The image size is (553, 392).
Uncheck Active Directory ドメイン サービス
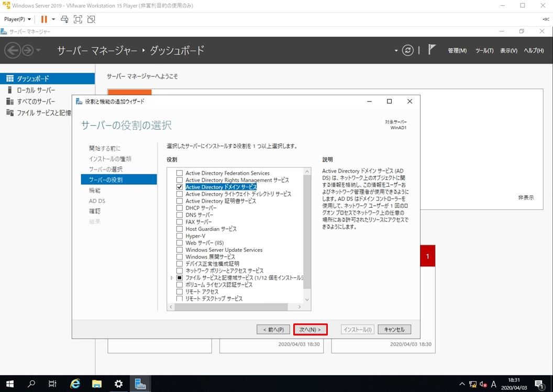(x=180, y=187)
